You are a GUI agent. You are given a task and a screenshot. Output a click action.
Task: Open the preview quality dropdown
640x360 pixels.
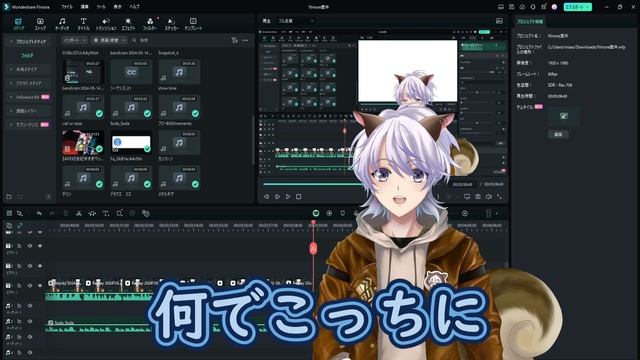tap(296, 21)
